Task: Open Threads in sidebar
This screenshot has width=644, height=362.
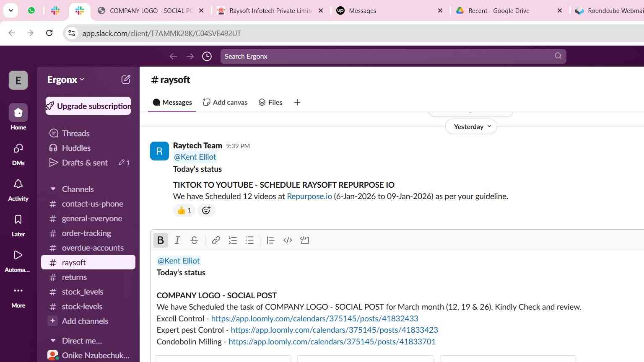Action: tap(88, 133)
